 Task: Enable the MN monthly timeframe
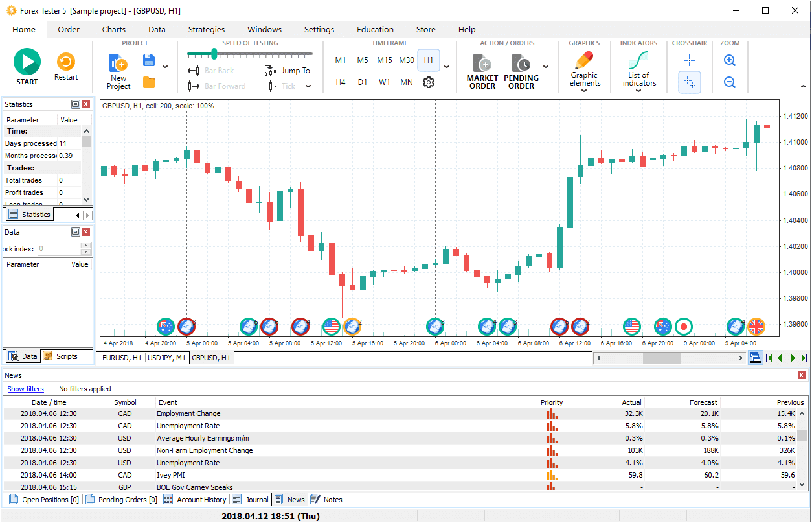pos(406,82)
